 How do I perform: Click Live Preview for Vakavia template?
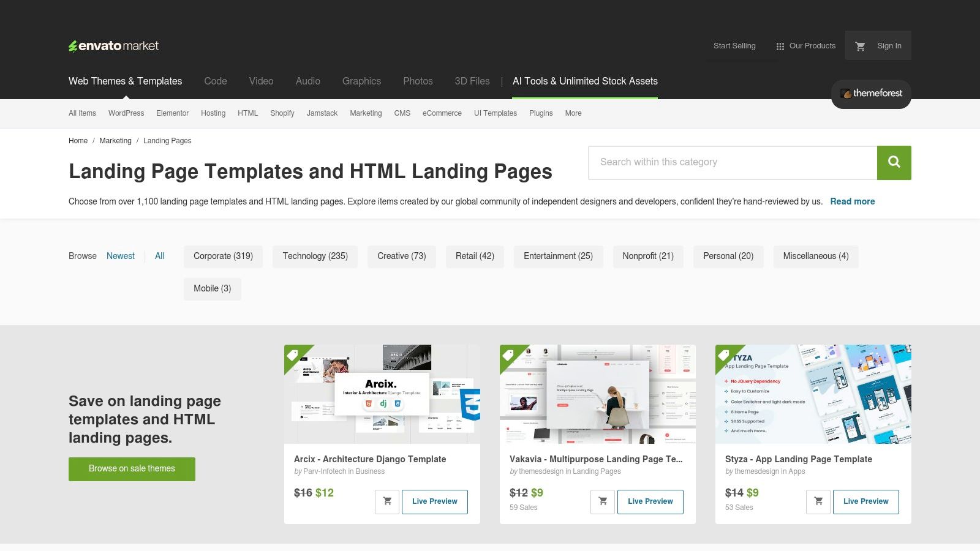pyautogui.click(x=650, y=501)
